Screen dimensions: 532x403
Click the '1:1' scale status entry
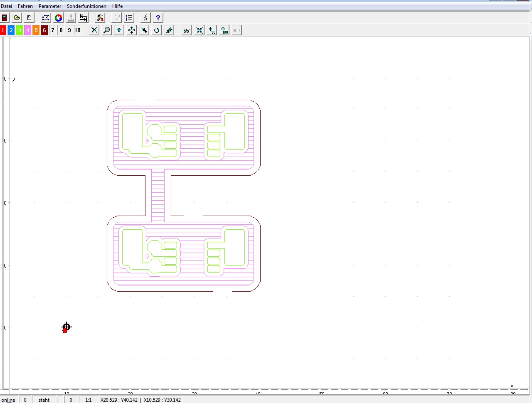[89, 400]
